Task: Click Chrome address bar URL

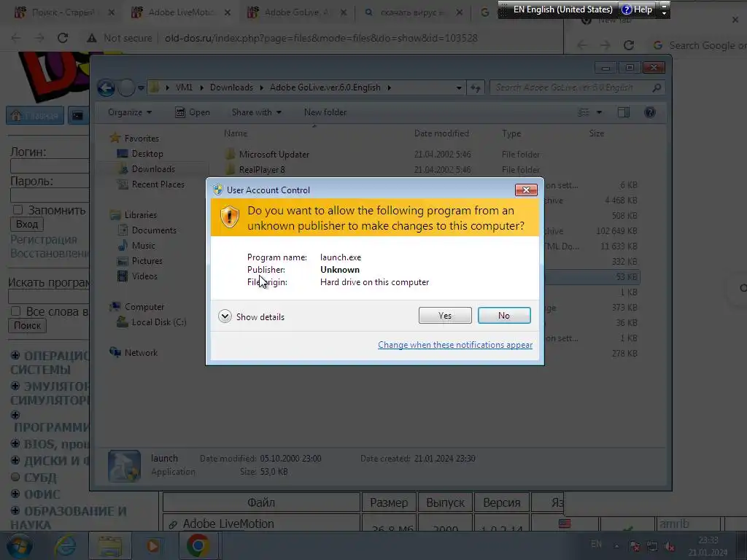Action: click(x=321, y=38)
